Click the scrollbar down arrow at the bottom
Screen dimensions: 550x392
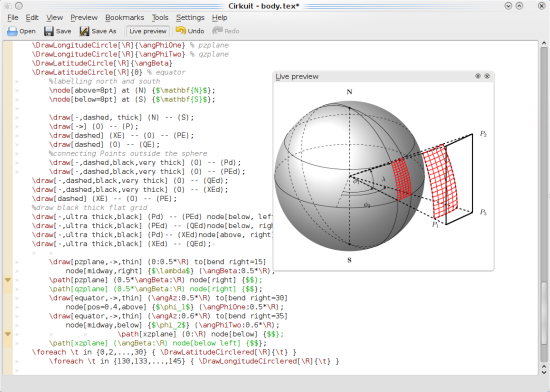544,372
